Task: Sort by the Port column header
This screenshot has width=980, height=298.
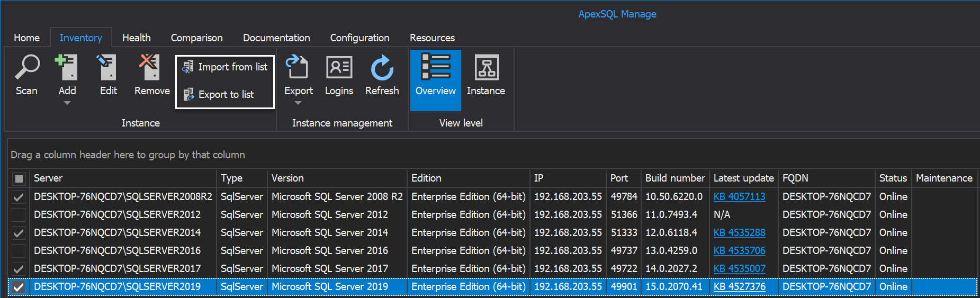Action: (624, 178)
